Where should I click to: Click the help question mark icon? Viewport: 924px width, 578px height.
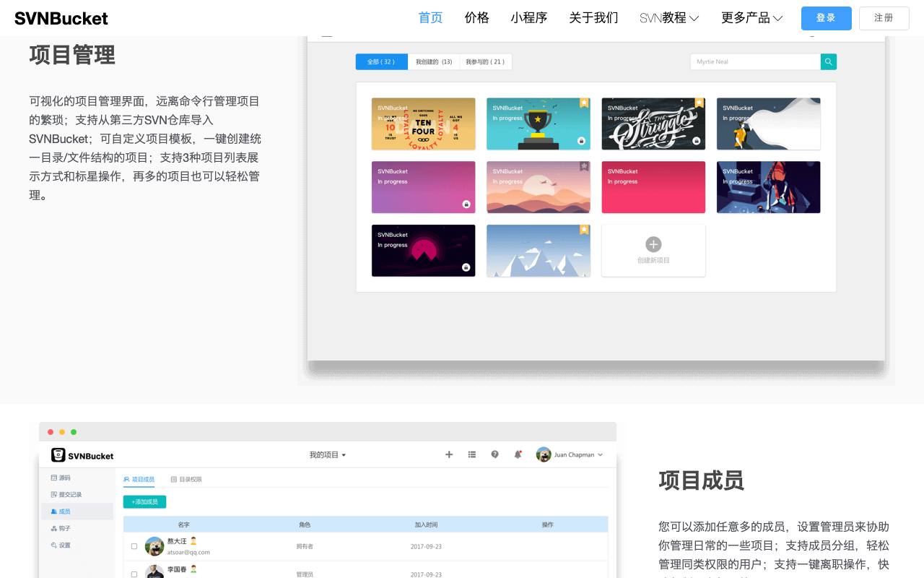click(x=495, y=454)
